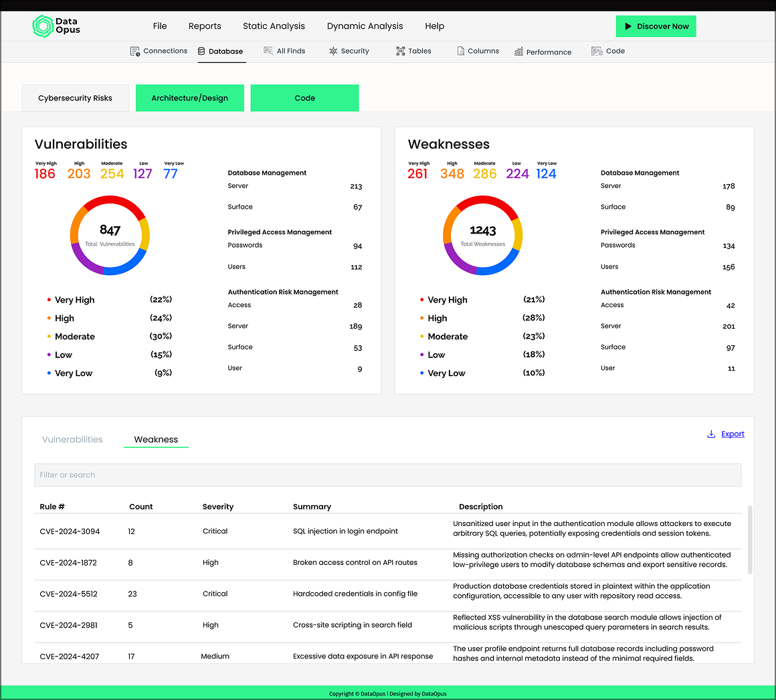Viewport: 776px width, 700px height.
Task: Click Moderate count 254 in Vulnerabilities
Action: pos(112,174)
